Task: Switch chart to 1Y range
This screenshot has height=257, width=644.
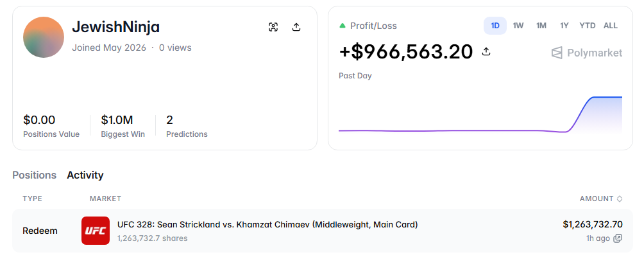Action: tap(564, 26)
